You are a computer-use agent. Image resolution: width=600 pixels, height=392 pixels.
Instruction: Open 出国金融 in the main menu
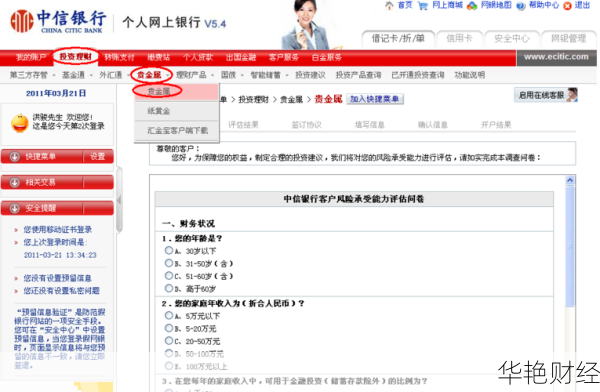coord(241,57)
